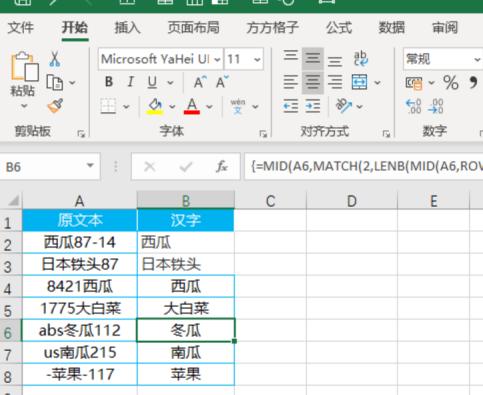
Task: Open the font size dropdown
Action: point(257,60)
